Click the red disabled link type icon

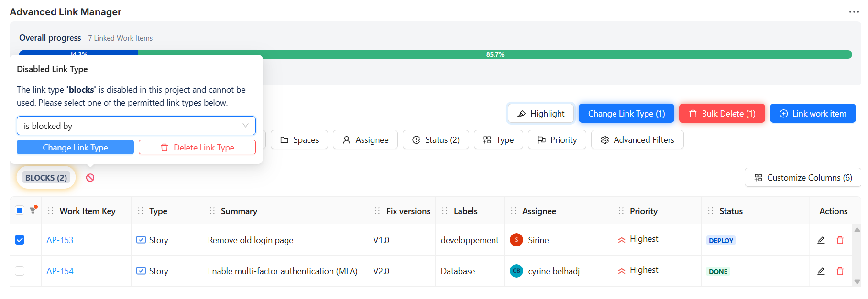[90, 178]
